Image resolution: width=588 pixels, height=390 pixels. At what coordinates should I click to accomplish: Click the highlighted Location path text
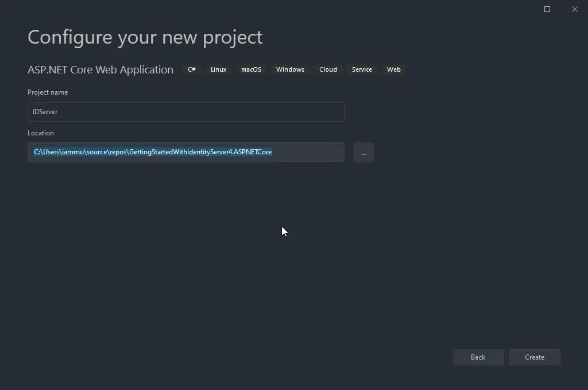click(x=152, y=151)
